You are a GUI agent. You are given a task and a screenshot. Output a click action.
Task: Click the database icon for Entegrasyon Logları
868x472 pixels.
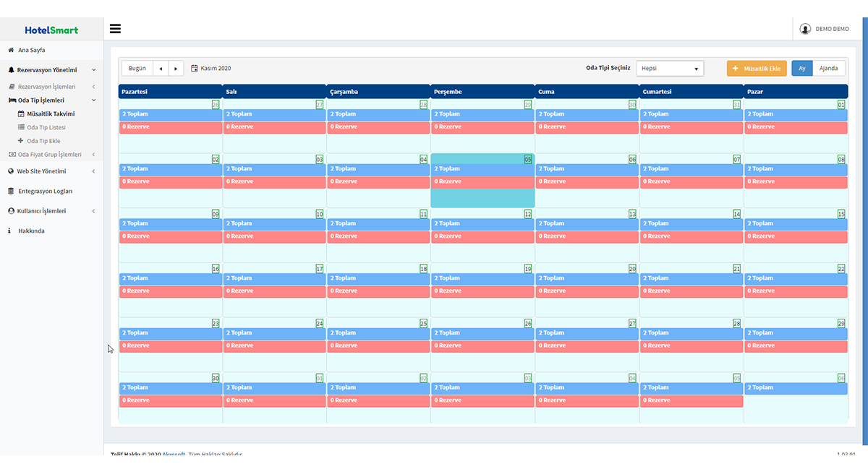(11, 192)
